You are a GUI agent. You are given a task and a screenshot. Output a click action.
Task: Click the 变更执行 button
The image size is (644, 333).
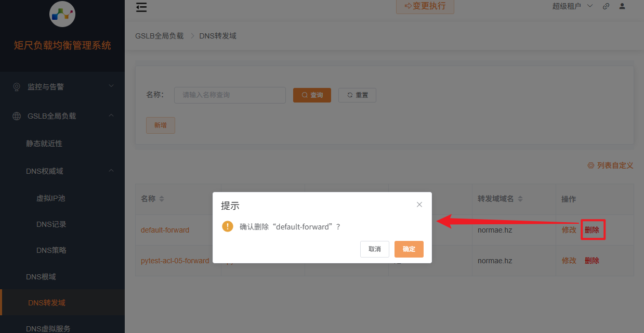425,6
